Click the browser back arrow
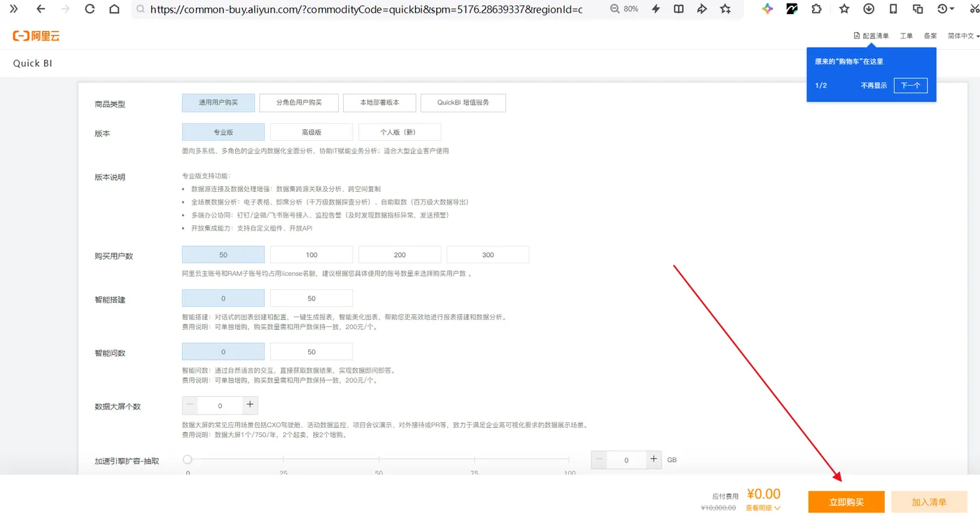 (x=41, y=9)
